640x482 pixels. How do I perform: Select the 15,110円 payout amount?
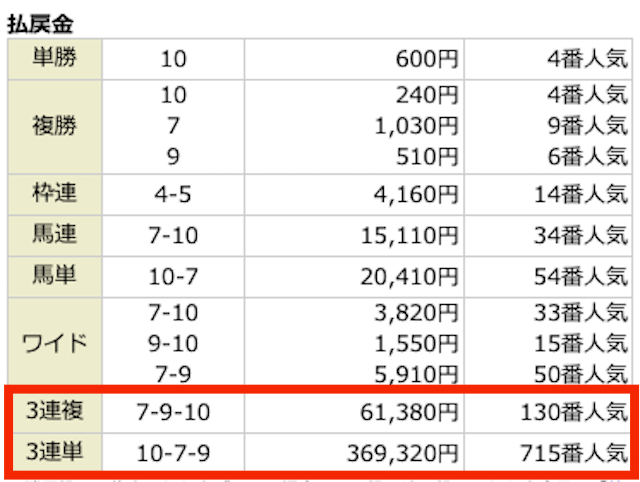point(409,236)
